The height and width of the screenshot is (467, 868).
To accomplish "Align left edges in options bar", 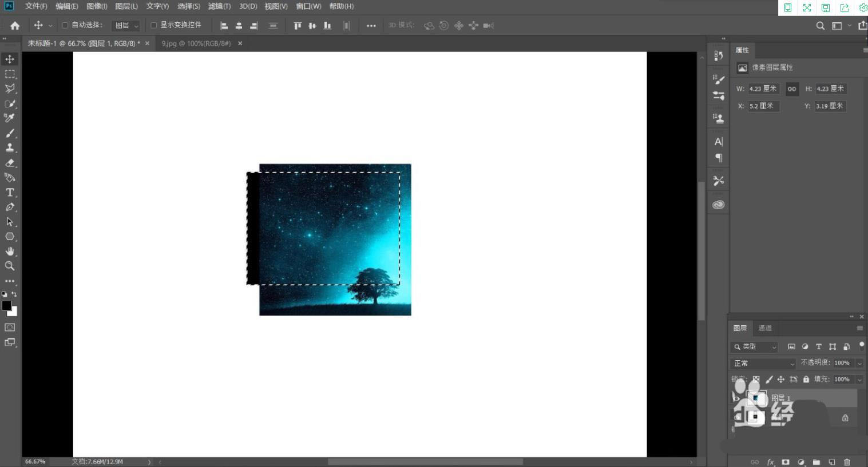I will coord(224,26).
